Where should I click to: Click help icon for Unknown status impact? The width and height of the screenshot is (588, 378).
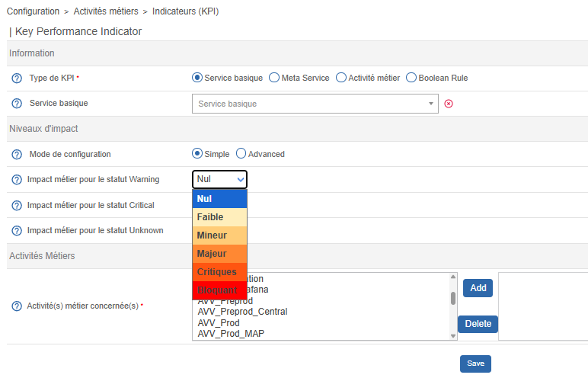[17, 230]
